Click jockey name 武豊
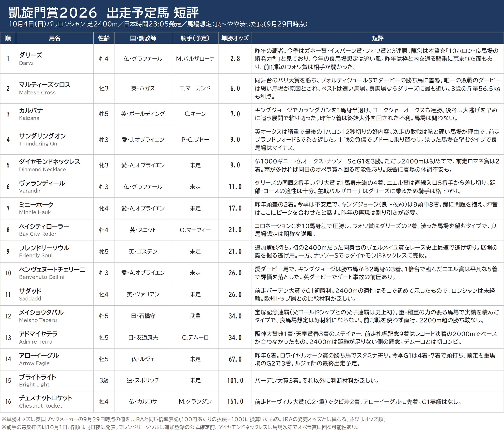The height and width of the screenshot is (433, 504). tap(195, 316)
